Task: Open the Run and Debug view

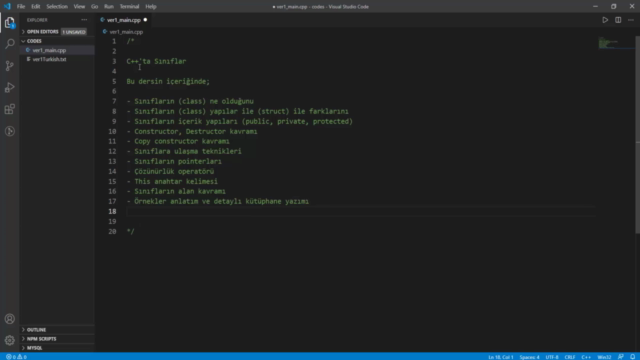Action: click(10, 87)
